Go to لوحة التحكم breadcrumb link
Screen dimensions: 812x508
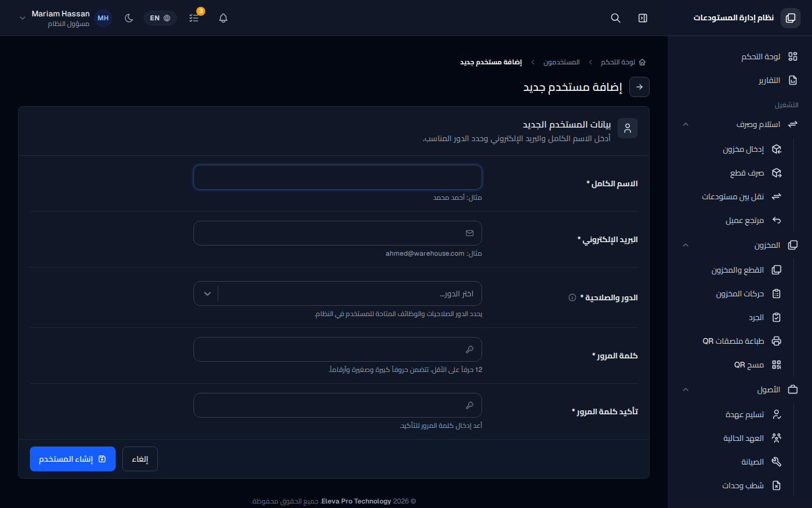[618, 62]
